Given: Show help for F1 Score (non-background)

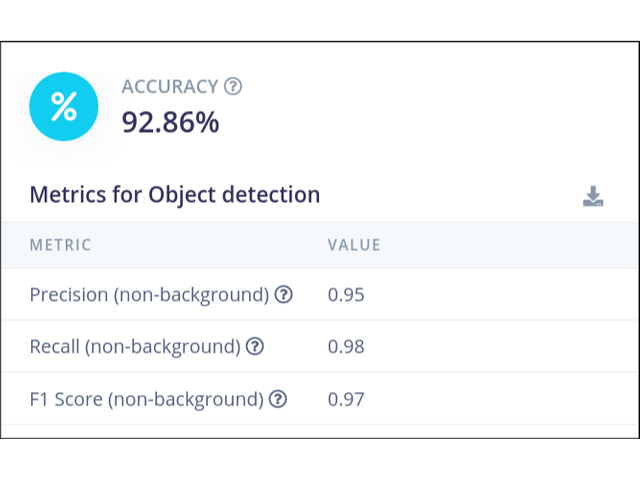Looking at the screenshot, I should pyautogui.click(x=278, y=399).
